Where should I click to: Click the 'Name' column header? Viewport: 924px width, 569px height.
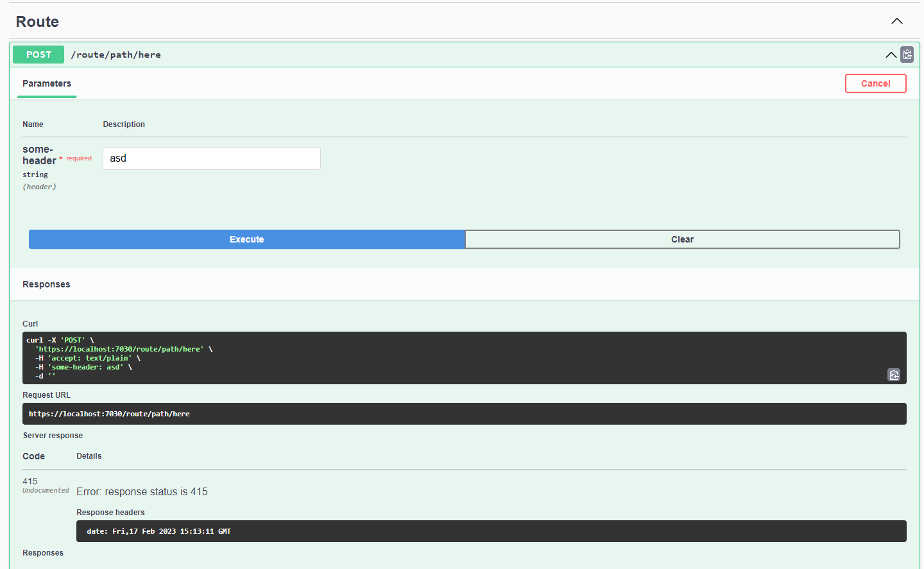click(33, 124)
